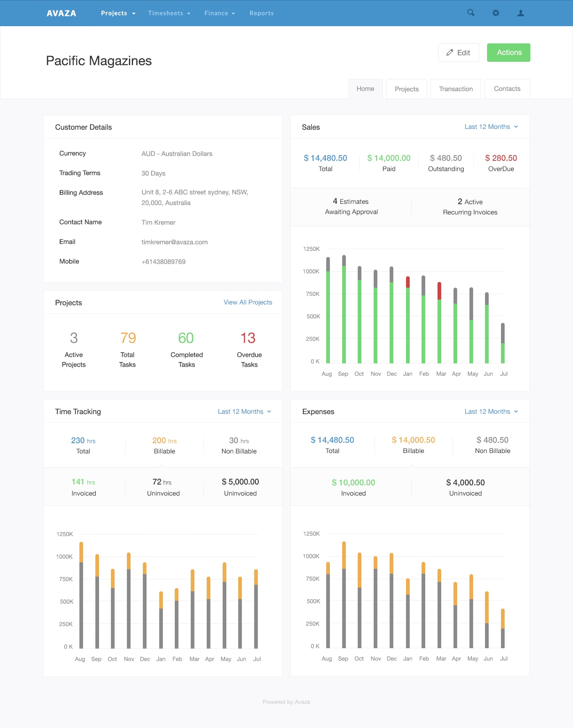Expand Expenses Last 12 Months selector

(x=491, y=411)
